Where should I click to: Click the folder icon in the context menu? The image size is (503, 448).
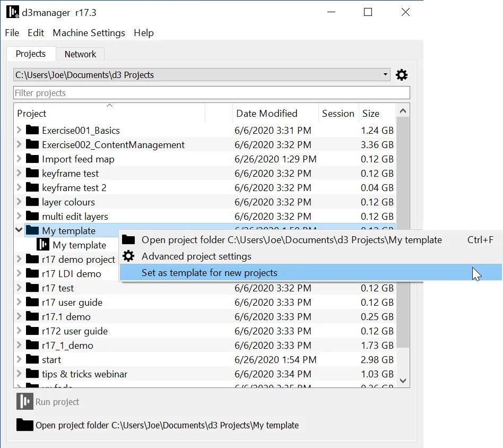click(128, 240)
